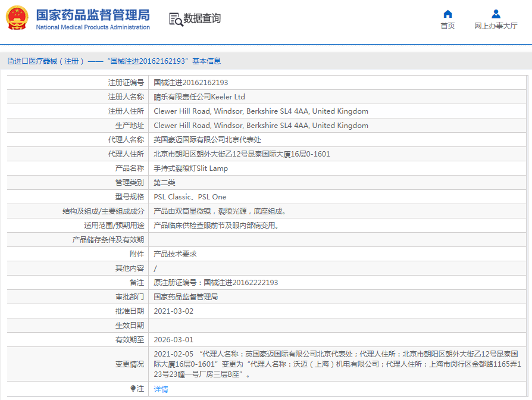Screen dimensions: 532x400
Task: Open the 网上办事大厅 text label
Action: click(x=496, y=26)
